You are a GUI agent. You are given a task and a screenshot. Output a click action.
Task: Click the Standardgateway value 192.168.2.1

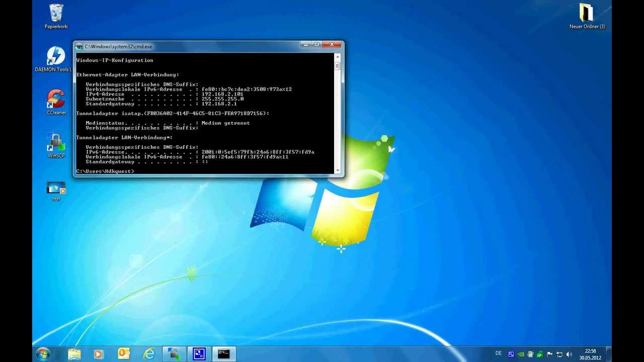click(x=219, y=104)
